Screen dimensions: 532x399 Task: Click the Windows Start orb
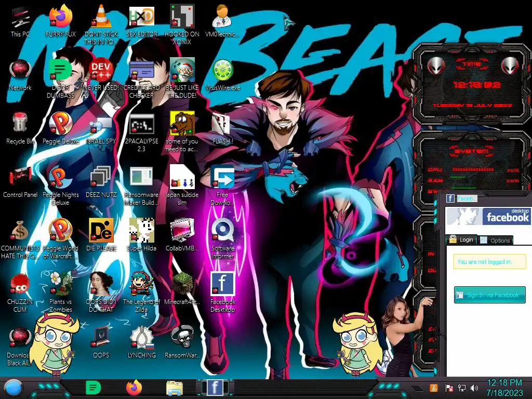pos(13,388)
